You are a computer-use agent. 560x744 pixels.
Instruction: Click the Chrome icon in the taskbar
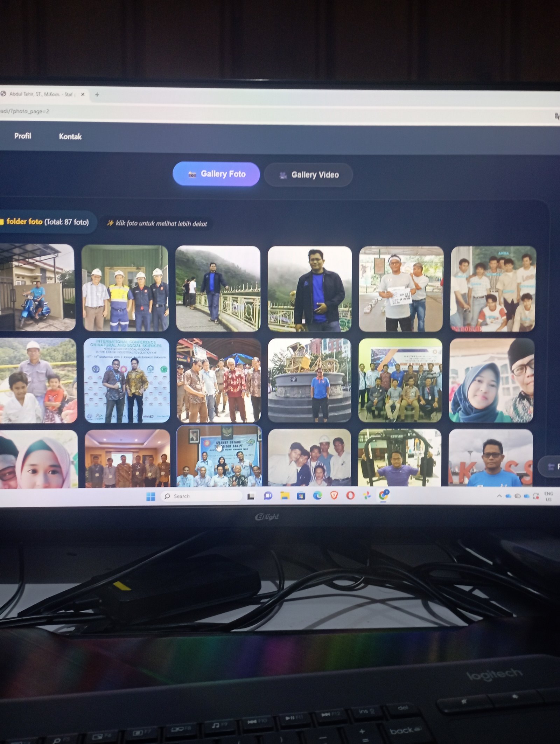tap(383, 495)
